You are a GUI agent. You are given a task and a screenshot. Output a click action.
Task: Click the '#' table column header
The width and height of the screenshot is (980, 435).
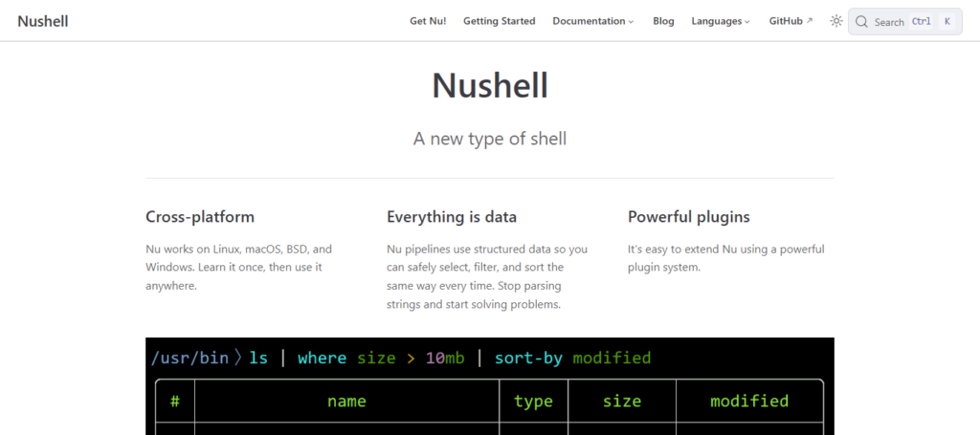(x=175, y=401)
